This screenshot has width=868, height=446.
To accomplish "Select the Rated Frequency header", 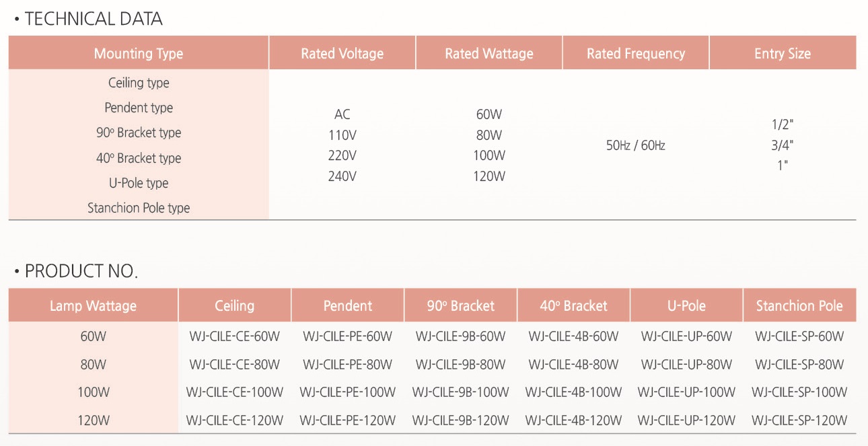I will [x=636, y=54].
